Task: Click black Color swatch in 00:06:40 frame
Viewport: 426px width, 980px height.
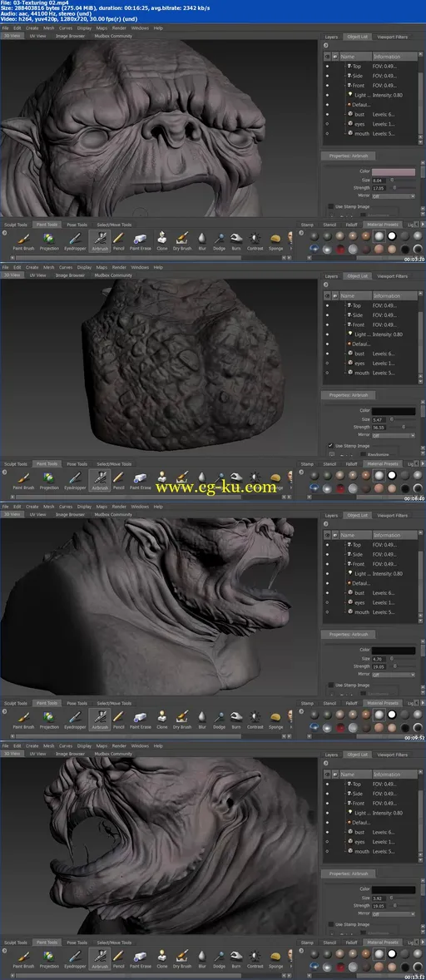Action: (394, 411)
